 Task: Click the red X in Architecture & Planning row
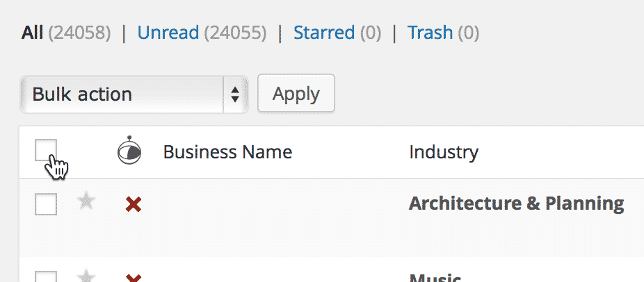(134, 204)
